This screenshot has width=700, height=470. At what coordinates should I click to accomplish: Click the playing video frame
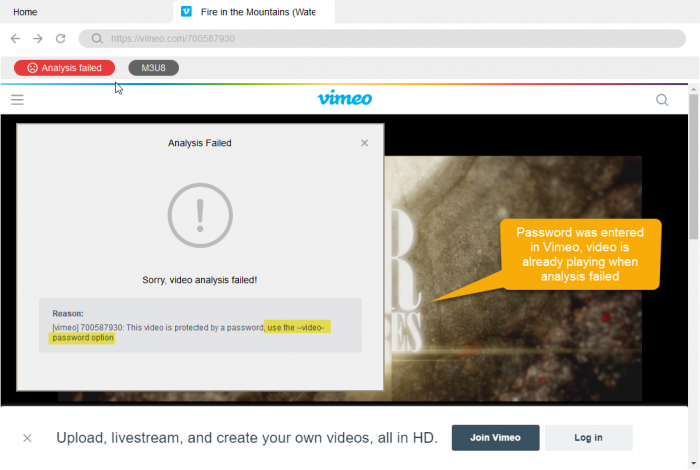513,277
